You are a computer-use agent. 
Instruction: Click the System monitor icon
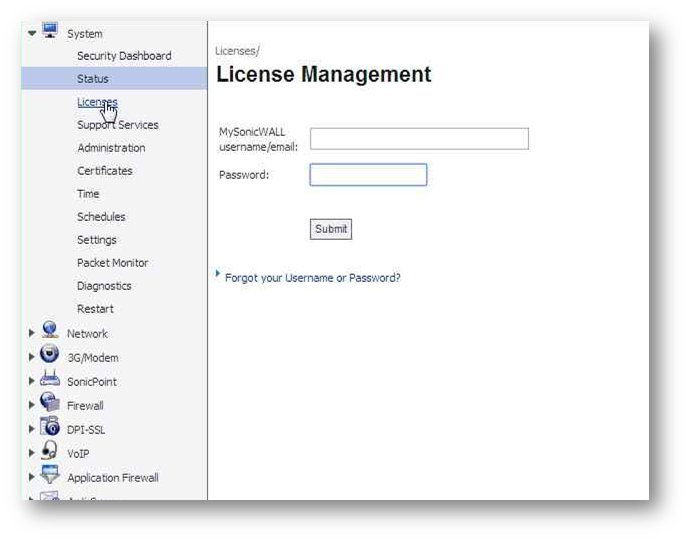(x=50, y=31)
